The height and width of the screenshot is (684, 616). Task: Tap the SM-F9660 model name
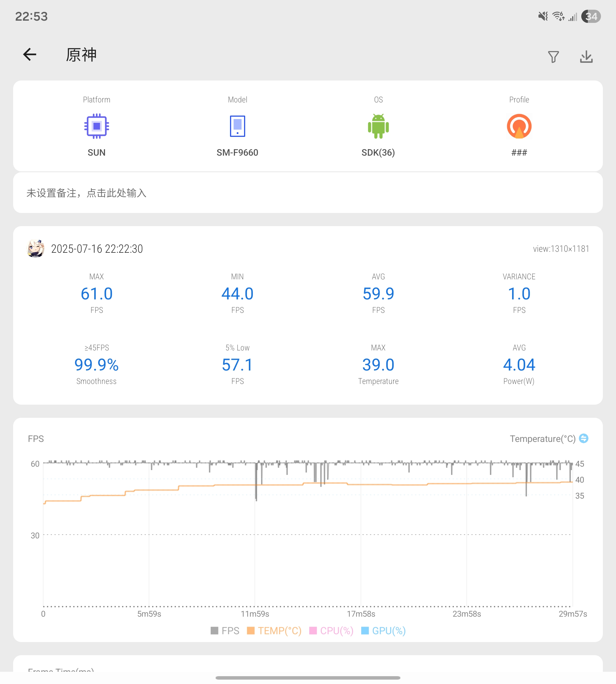pos(238,153)
